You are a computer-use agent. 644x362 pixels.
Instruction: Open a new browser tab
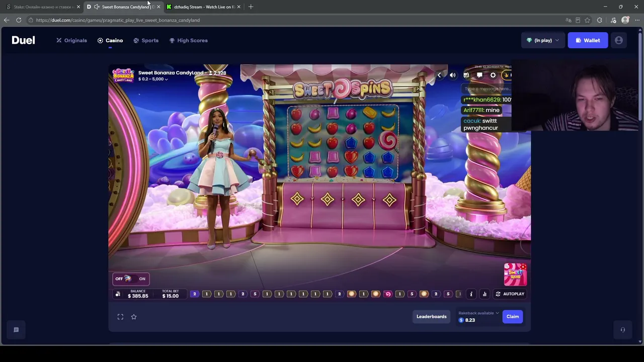click(x=251, y=7)
